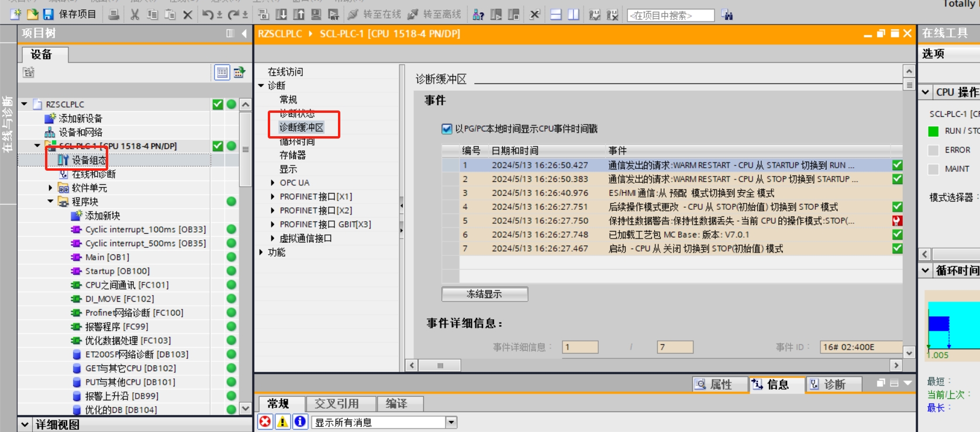Expand the 软件单元 tree node
The image size is (980, 432).
[51, 188]
